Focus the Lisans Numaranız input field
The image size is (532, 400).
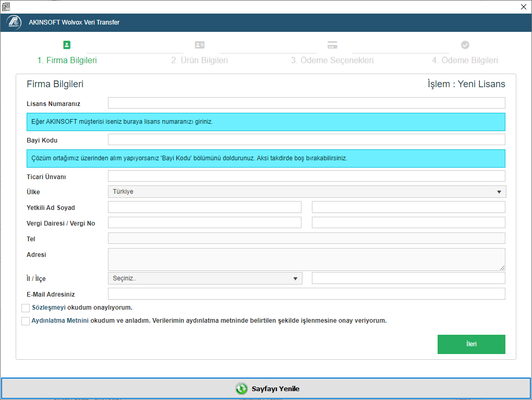306,103
